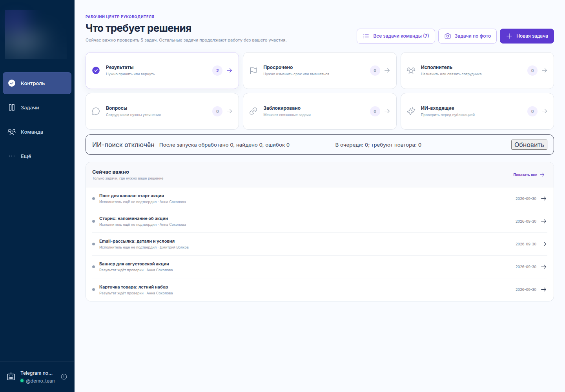Click the arrow on the Результаты card
Screen dimensions: 565x392
coord(230,71)
